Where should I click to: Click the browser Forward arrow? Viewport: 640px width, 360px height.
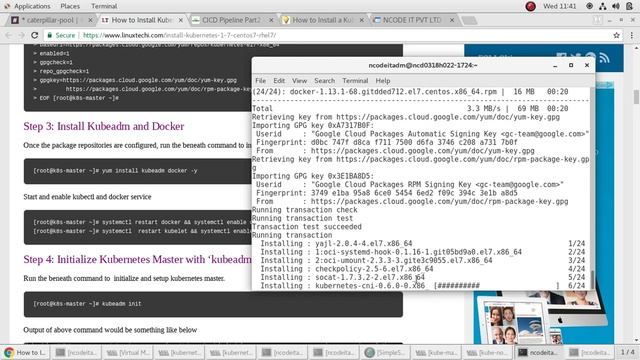point(21,36)
